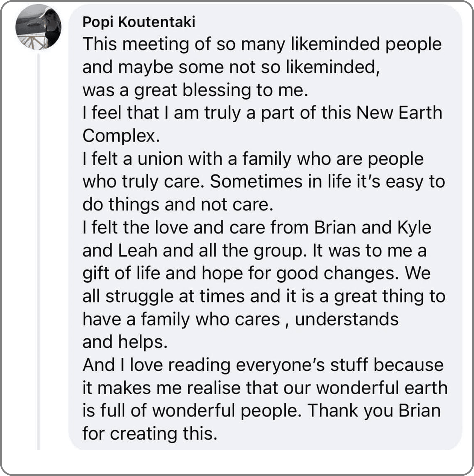
Task: Click the line ending 'for creating this.'
Action: pos(150,433)
